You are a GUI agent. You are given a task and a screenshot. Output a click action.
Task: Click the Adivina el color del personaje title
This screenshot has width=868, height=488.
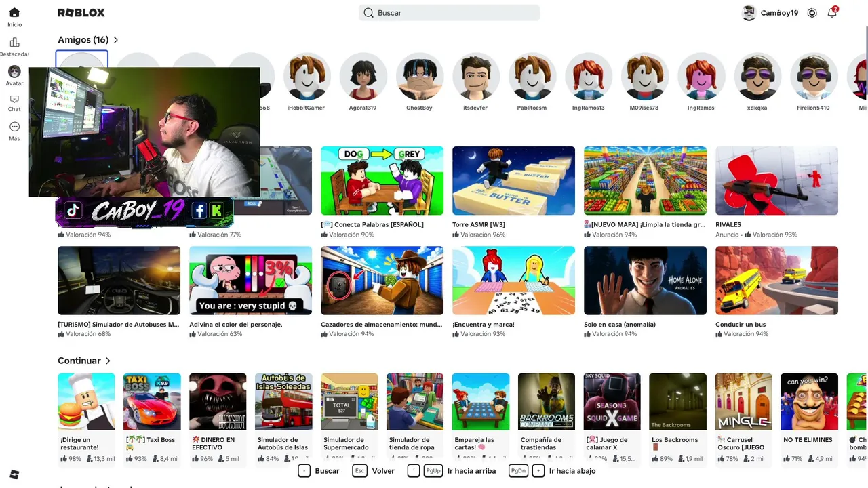(236, 325)
